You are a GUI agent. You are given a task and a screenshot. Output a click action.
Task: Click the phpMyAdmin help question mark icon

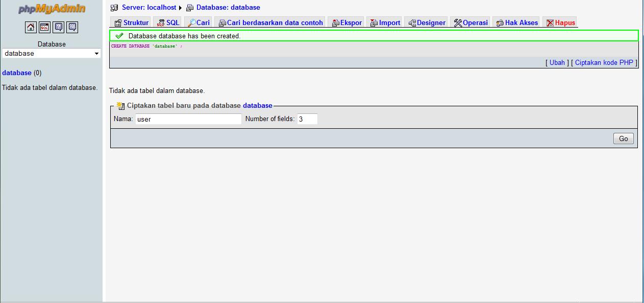click(58, 27)
